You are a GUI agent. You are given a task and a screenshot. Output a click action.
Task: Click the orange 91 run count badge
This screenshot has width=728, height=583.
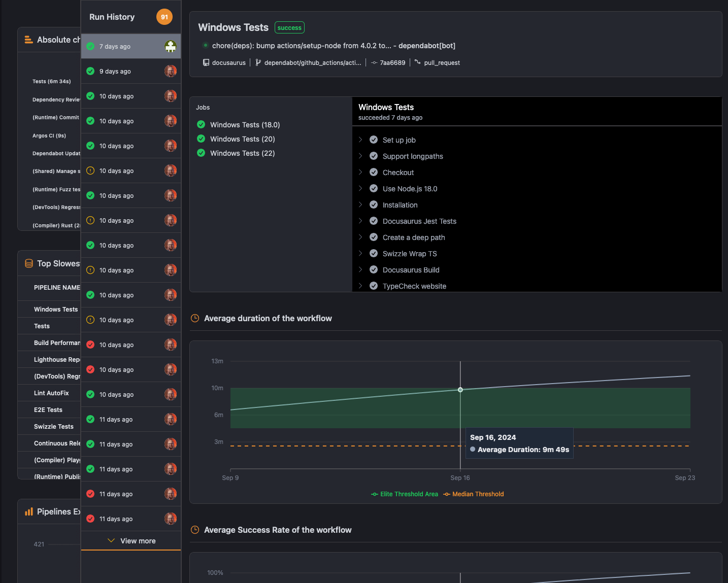point(164,17)
